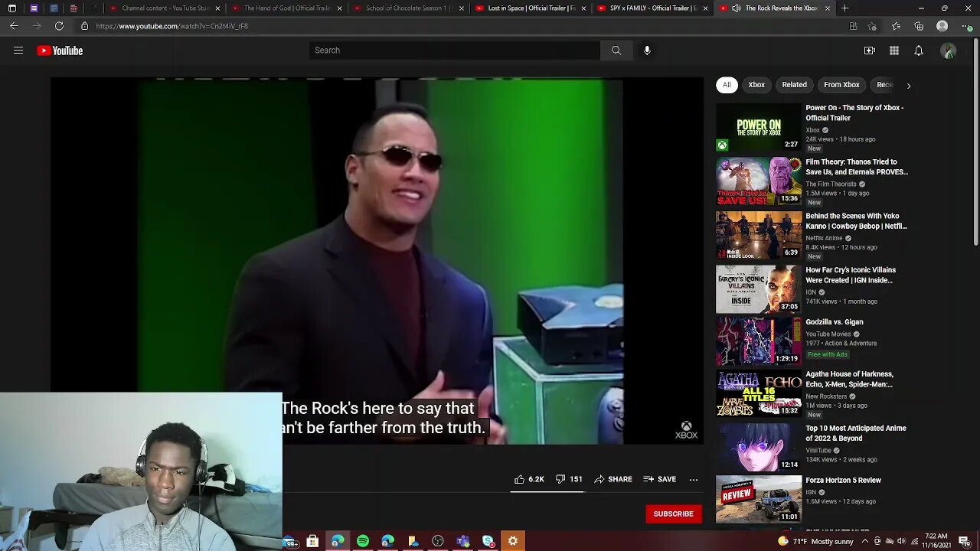Screen dimensions: 980x551
Task: Open the taskbar notification center icon
Action: click(964, 541)
